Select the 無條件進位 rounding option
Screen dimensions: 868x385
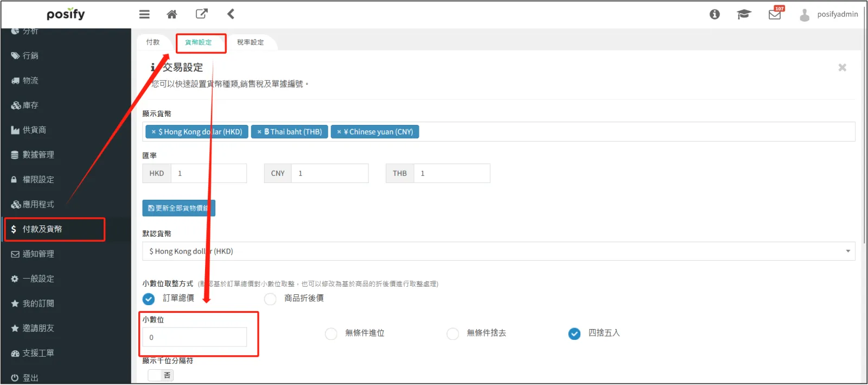pyautogui.click(x=331, y=333)
